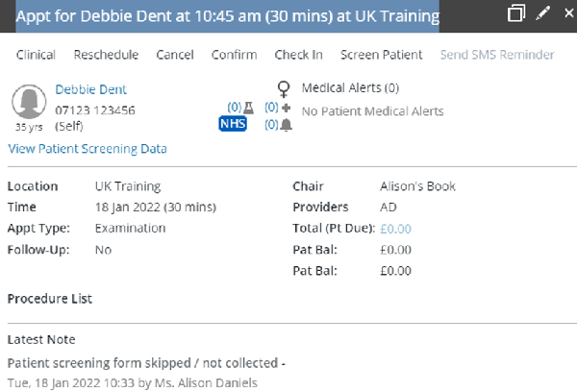Close the appointment details popup

coord(569,13)
